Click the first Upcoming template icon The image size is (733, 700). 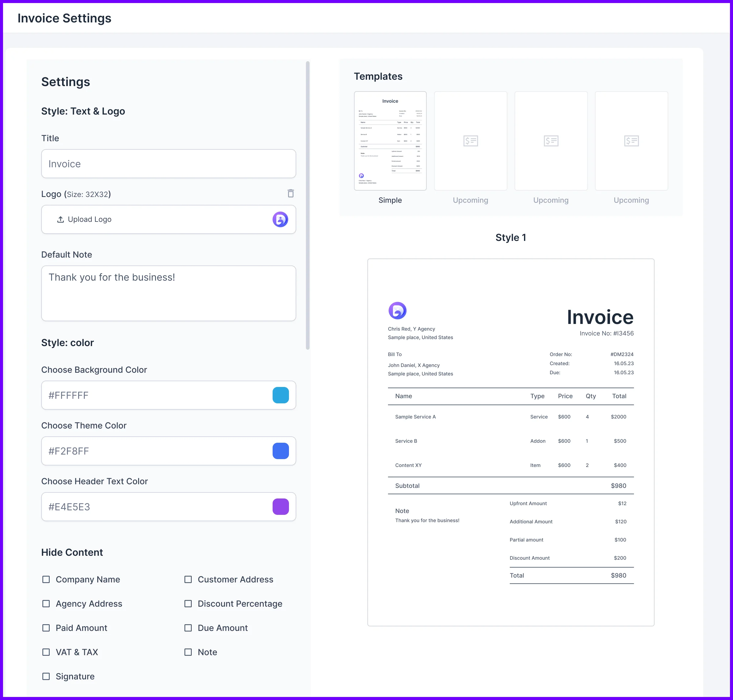(470, 141)
